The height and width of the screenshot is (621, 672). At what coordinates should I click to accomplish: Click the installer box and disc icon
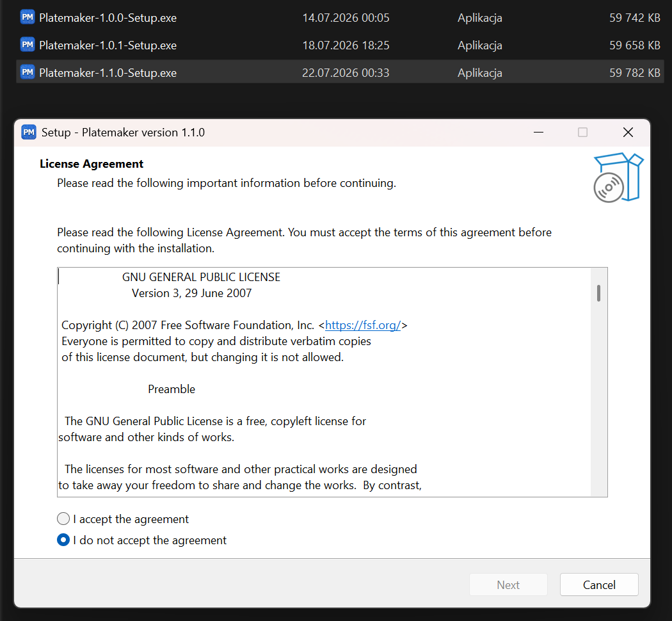[x=618, y=177]
